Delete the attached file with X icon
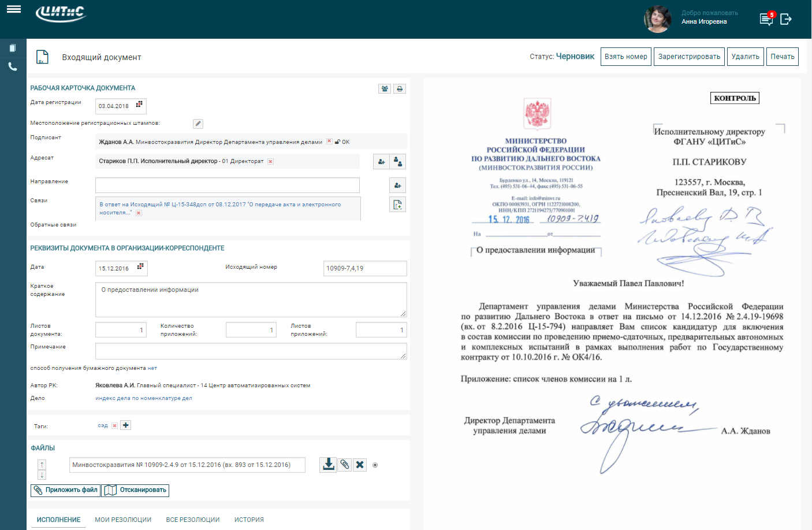This screenshot has width=812, height=530. 360,465
